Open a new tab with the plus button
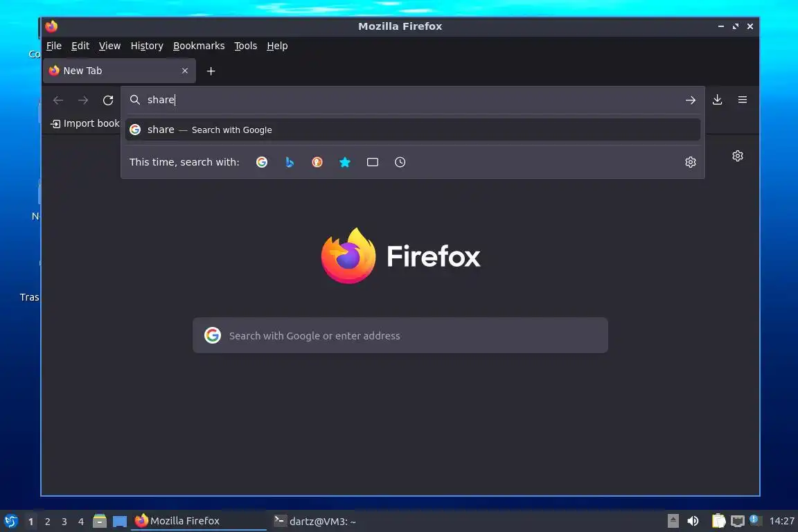Viewport: 798px width, 532px height. (x=211, y=71)
